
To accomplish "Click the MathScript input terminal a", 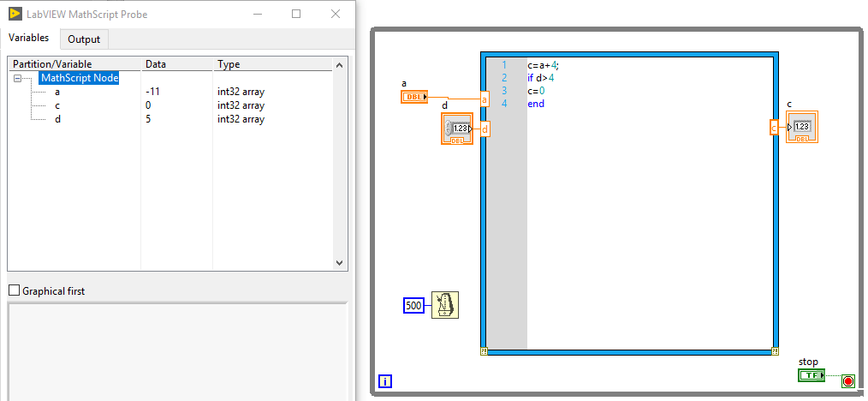I will (485, 99).
